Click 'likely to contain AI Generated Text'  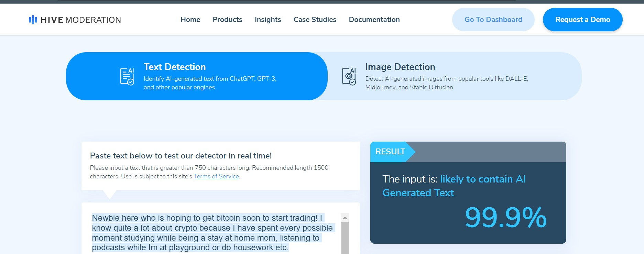454,186
